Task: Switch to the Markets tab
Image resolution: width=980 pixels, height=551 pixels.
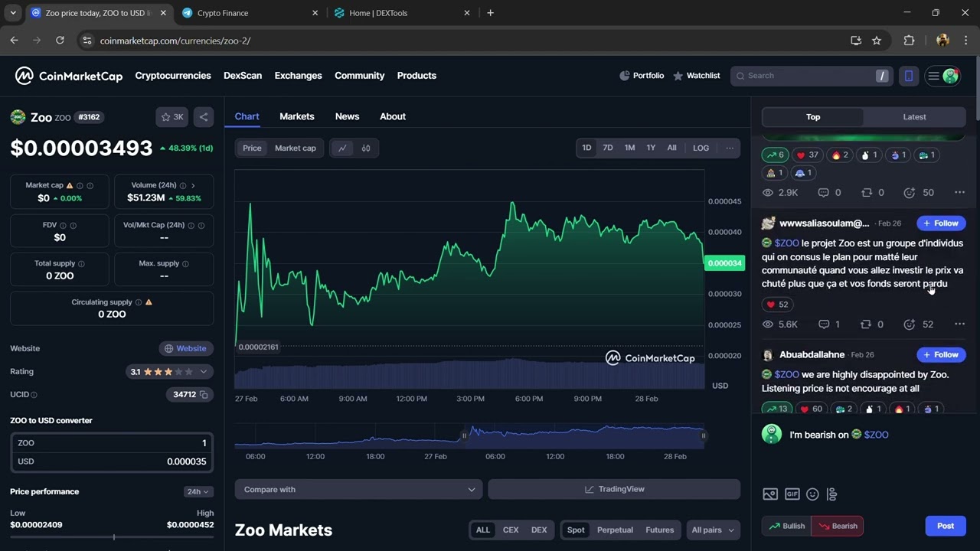Action: tap(297, 116)
